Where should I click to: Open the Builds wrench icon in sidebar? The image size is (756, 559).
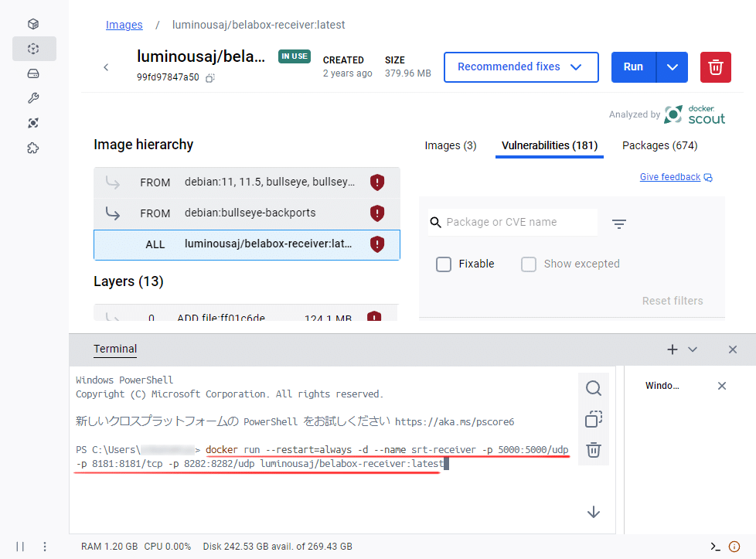click(x=33, y=98)
